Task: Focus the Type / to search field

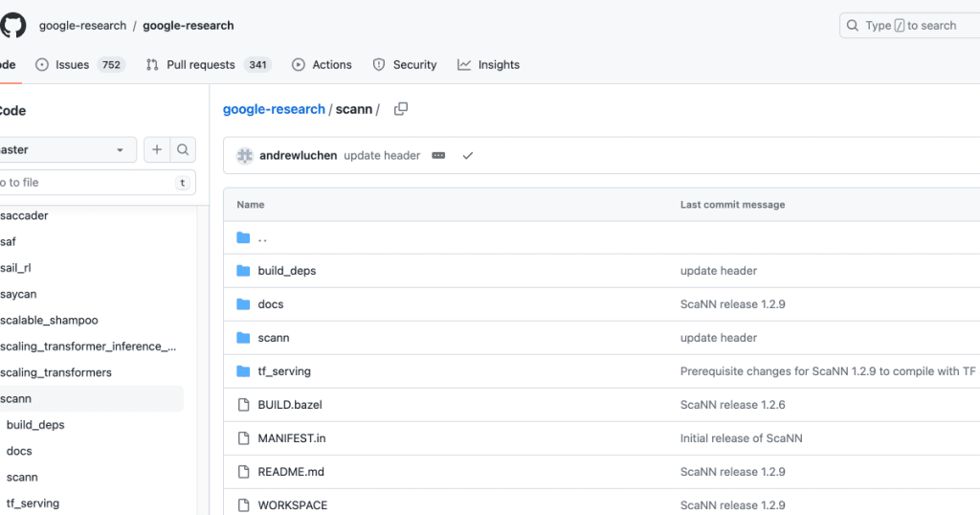Action: [x=910, y=26]
